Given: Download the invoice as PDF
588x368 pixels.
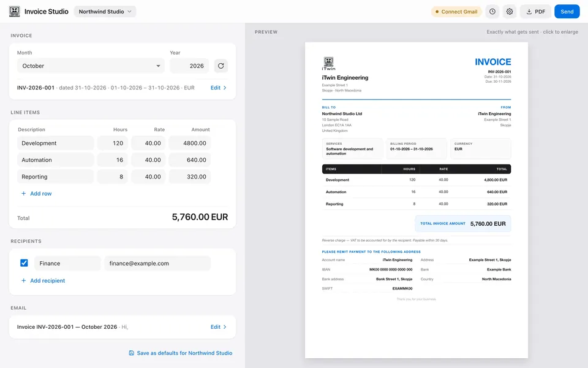Looking at the screenshot, I should tap(535, 12).
